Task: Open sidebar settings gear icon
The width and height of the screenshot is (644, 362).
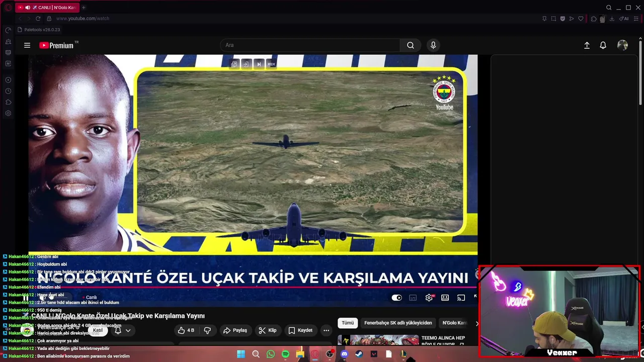Action: click(x=8, y=113)
